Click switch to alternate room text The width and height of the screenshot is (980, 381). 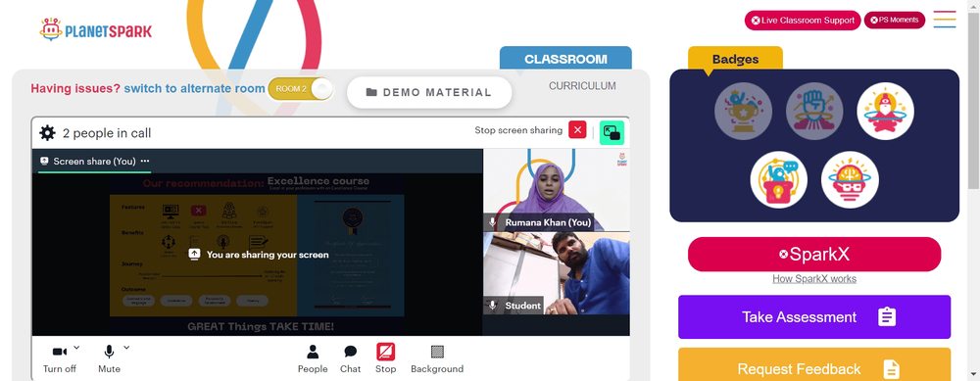194,89
